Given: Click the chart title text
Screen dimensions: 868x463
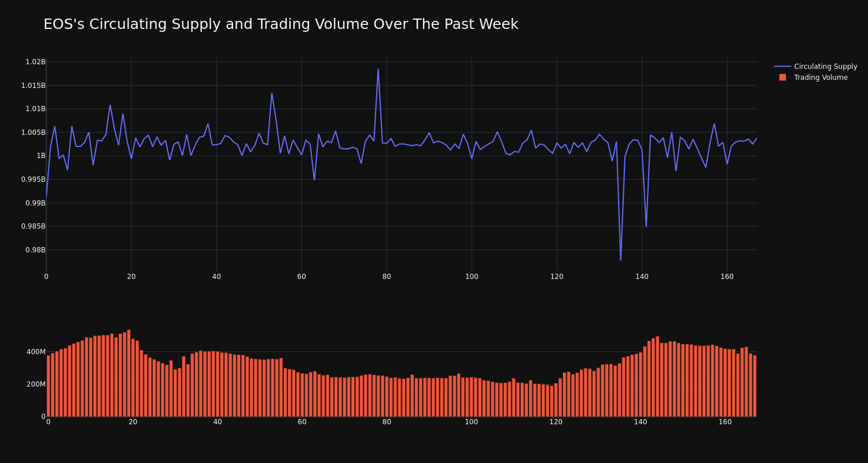Looking at the screenshot, I should (281, 24).
